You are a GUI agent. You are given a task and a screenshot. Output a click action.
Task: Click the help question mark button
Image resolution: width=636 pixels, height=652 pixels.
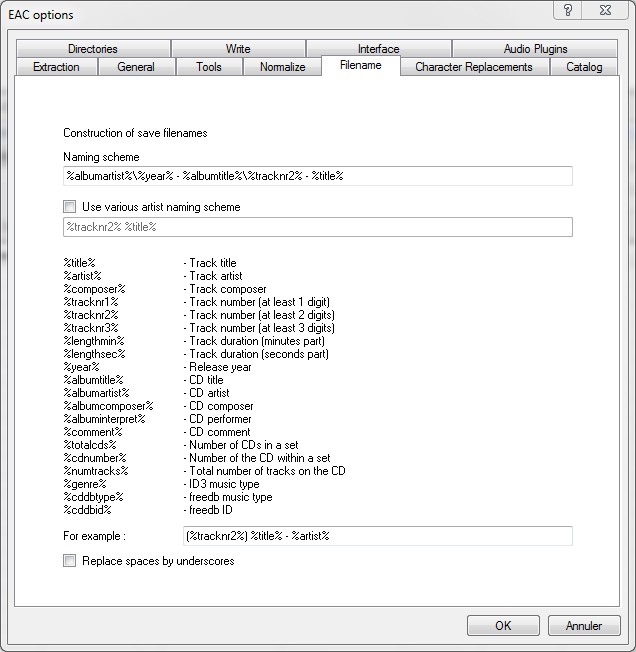coord(567,12)
